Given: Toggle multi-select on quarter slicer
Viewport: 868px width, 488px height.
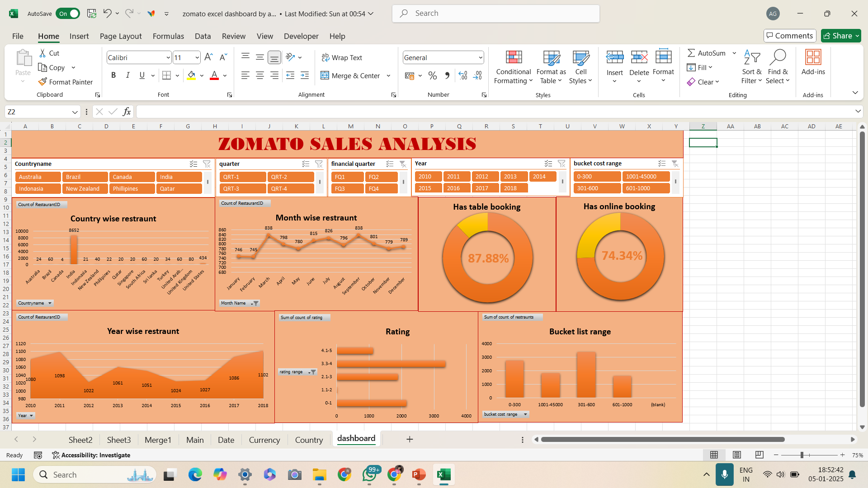Looking at the screenshot, I should 306,164.
